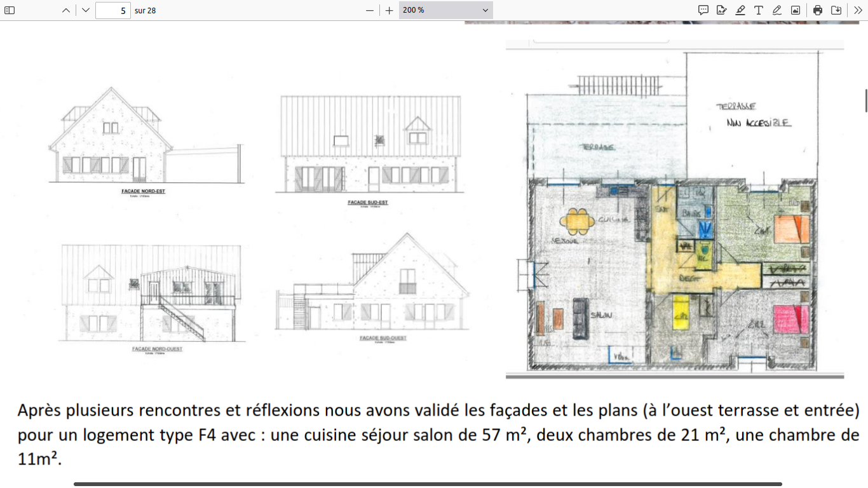Select the add text tool
The image size is (868, 488).
point(759,10)
